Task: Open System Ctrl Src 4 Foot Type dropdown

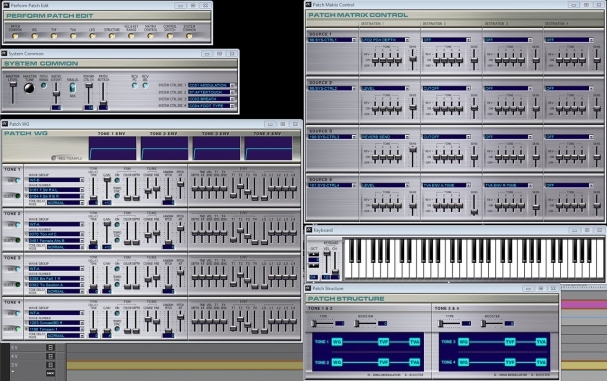Action: click(212, 105)
